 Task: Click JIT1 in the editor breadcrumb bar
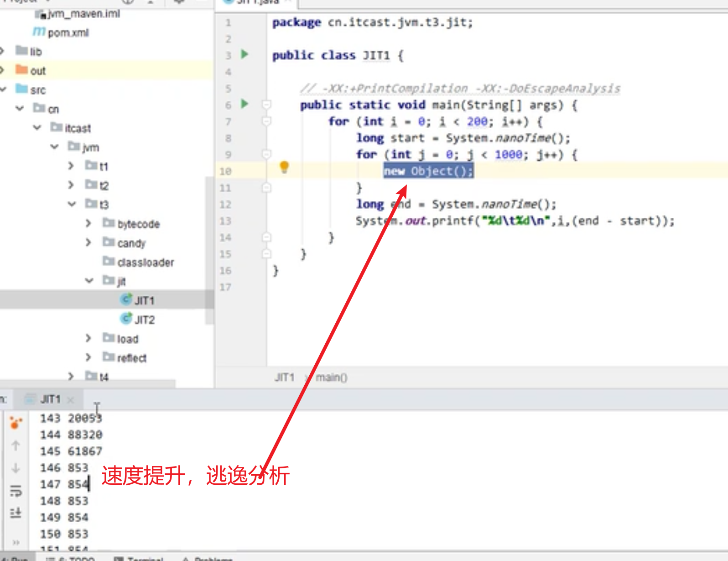[x=284, y=377]
